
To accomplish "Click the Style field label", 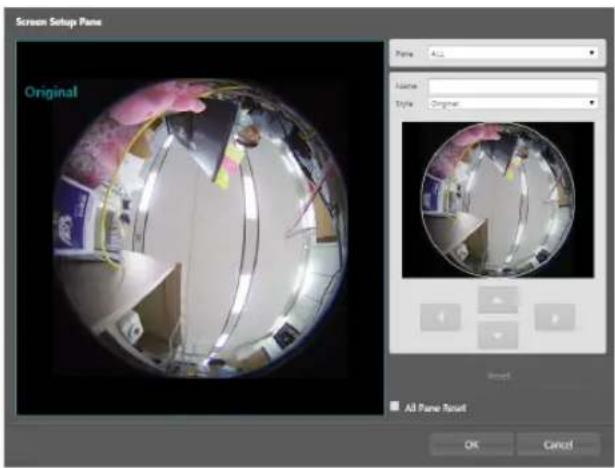I will 404,104.
